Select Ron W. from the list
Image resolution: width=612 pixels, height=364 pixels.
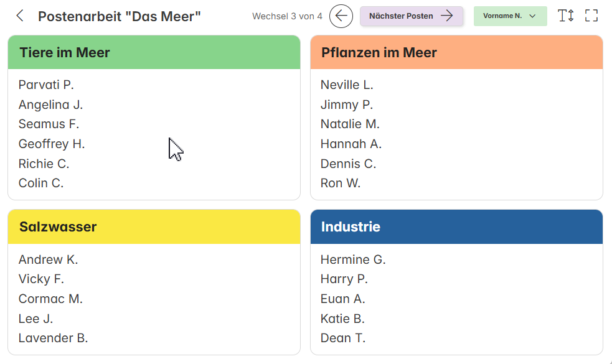[341, 183]
